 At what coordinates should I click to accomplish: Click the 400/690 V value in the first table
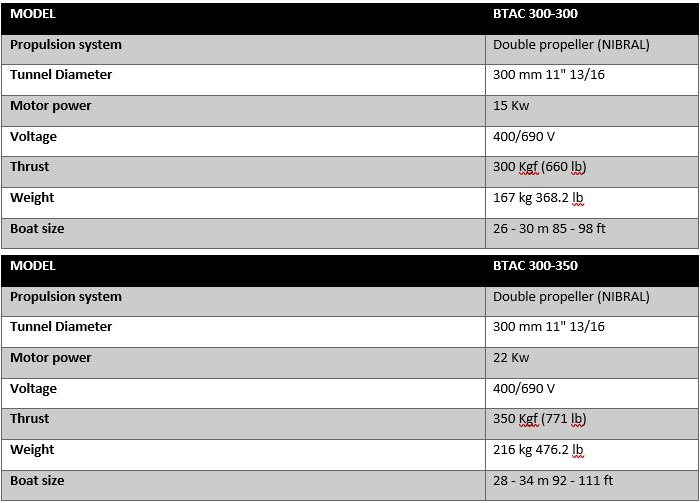(x=524, y=137)
